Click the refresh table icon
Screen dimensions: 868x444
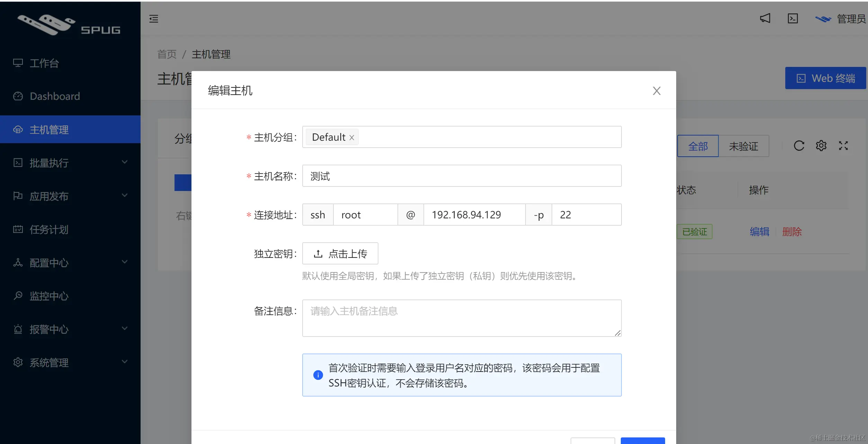pos(799,146)
